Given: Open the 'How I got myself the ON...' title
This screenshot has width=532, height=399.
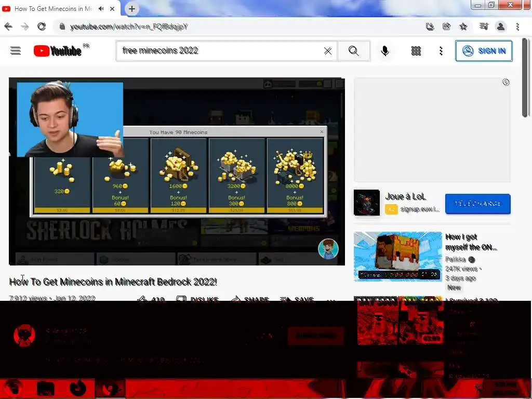Looking at the screenshot, I should coord(471,242).
